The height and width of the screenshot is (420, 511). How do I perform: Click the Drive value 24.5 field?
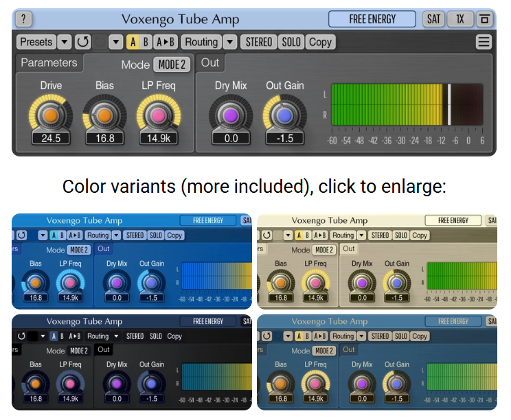[x=51, y=139]
